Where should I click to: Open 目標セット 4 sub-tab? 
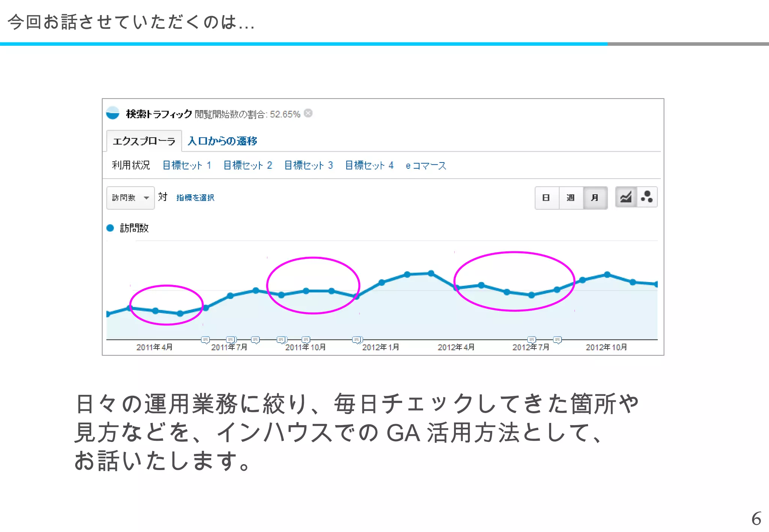369,165
